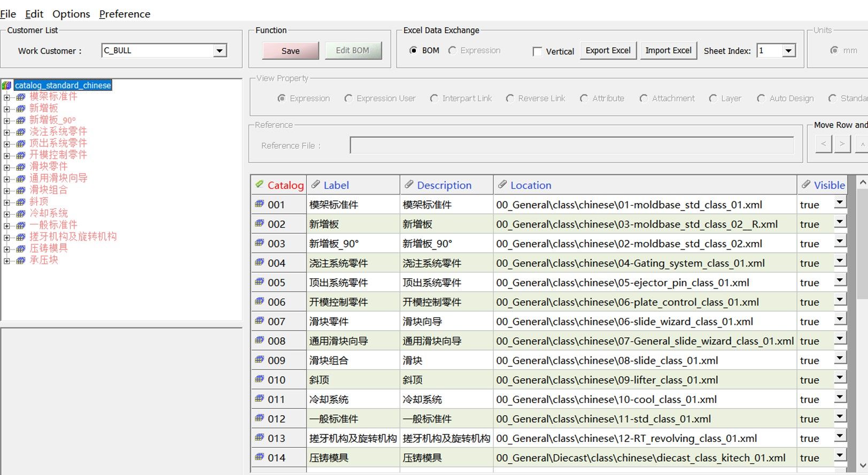Screen dimensions: 868x475
Task: Select the Description cell 冷却系统 in row 011
Action: point(446,399)
